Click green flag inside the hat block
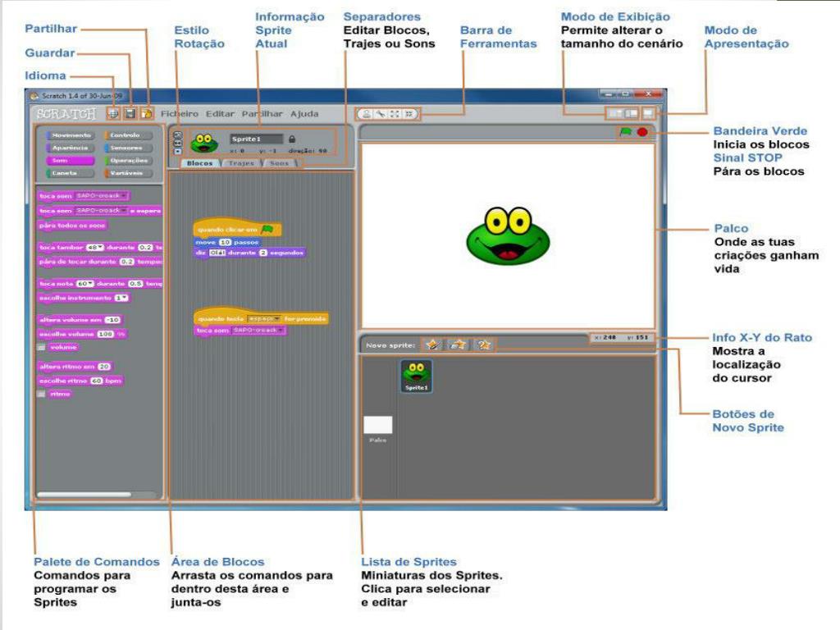The height and width of the screenshot is (630, 840). tap(267, 230)
